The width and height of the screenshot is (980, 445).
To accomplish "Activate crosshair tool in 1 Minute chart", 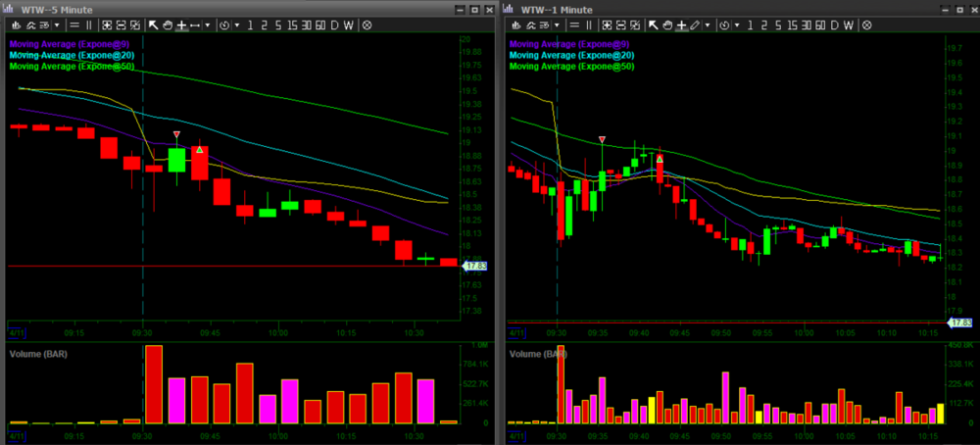I will pos(679,24).
